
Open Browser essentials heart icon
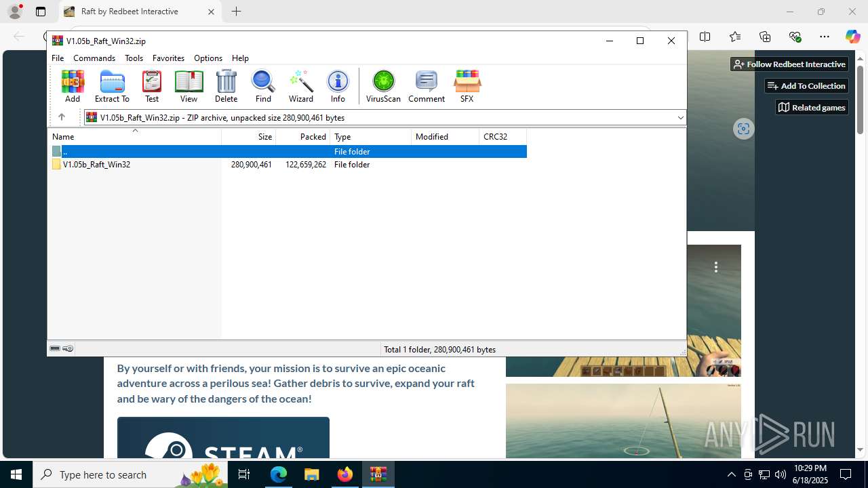(x=795, y=37)
